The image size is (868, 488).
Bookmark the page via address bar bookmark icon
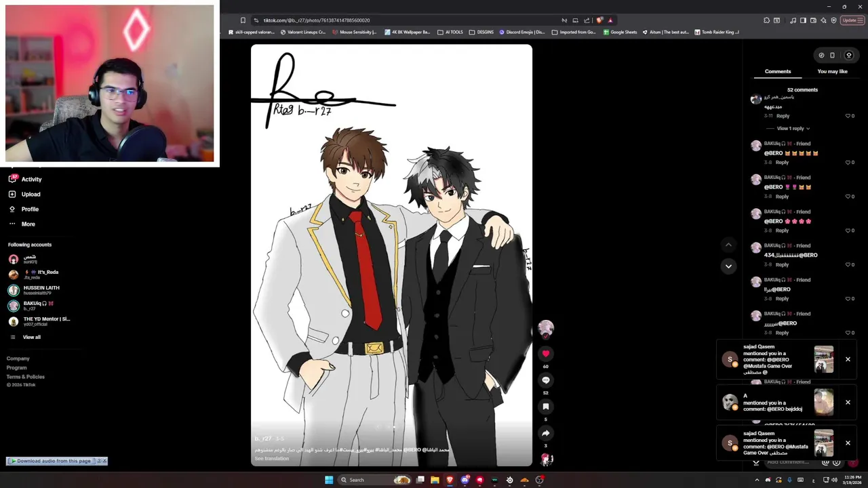tap(243, 20)
